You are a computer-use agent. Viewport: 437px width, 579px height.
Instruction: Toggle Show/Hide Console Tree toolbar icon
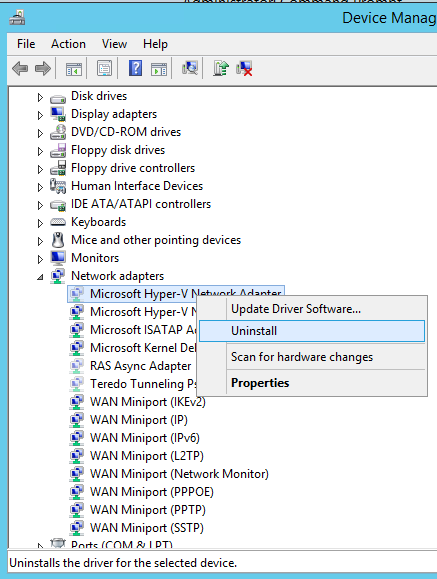click(74, 69)
